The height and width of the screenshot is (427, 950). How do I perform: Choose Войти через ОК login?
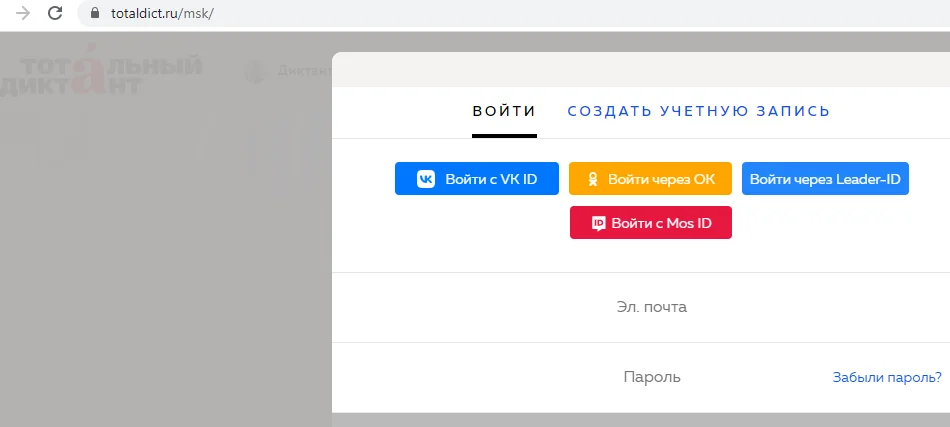[x=650, y=179]
